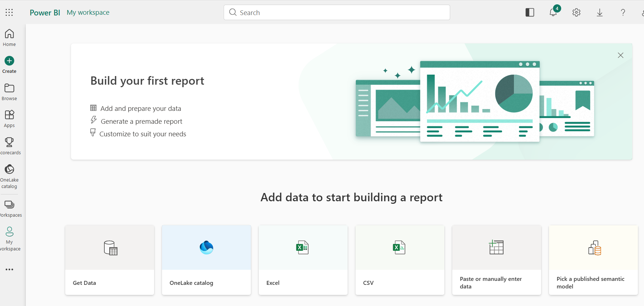644x306 pixels.
Task: Click the Power BI logo link
Action: pyautogui.click(x=45, y=13)
